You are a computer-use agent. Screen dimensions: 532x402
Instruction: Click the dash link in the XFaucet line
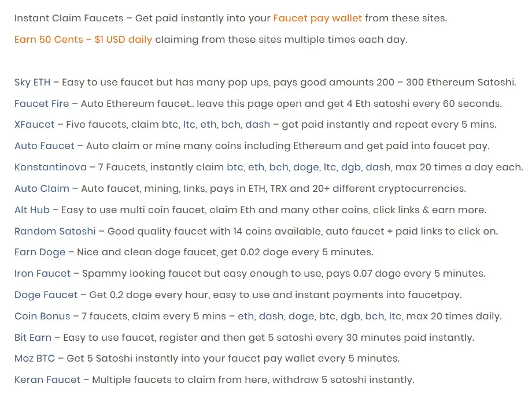[257, 125]
